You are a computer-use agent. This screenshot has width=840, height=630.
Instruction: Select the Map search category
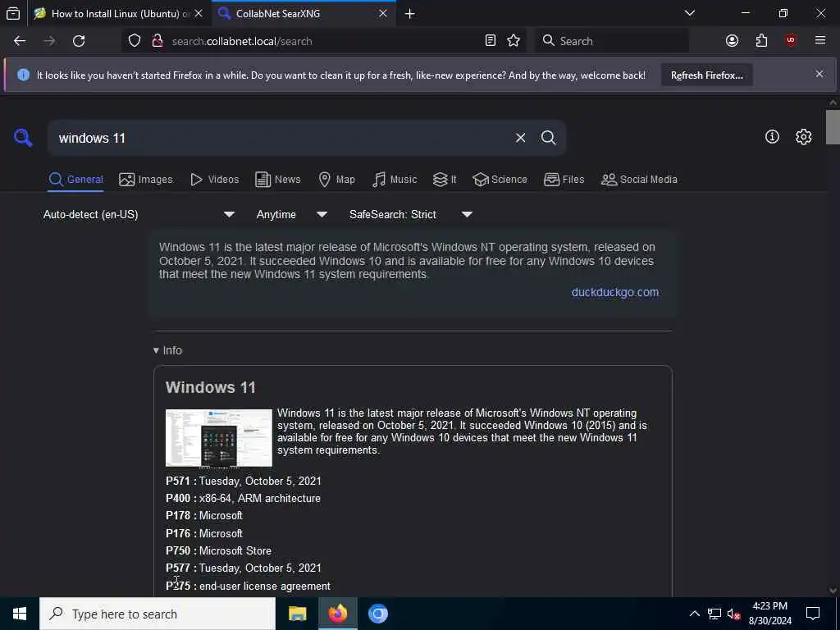click(x=336, y=180)
